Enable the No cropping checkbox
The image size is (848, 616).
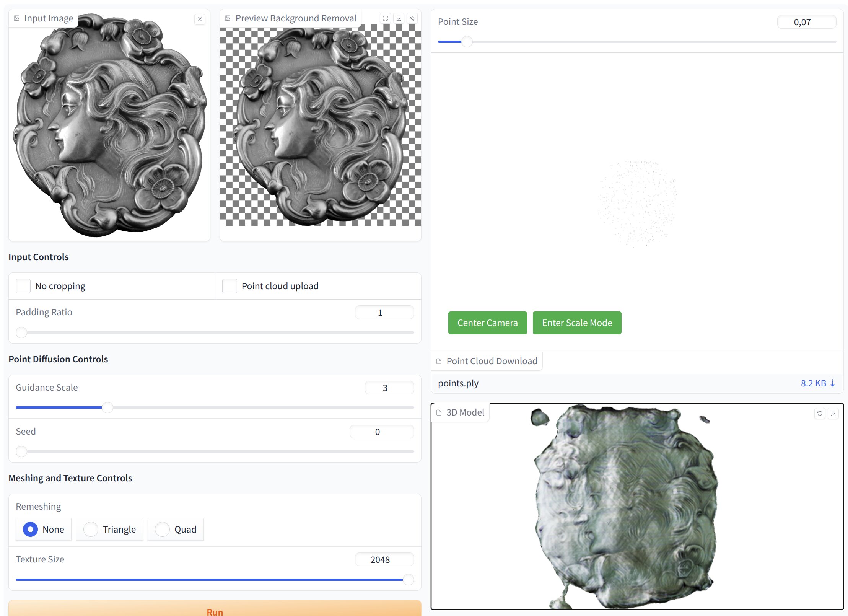23,286
